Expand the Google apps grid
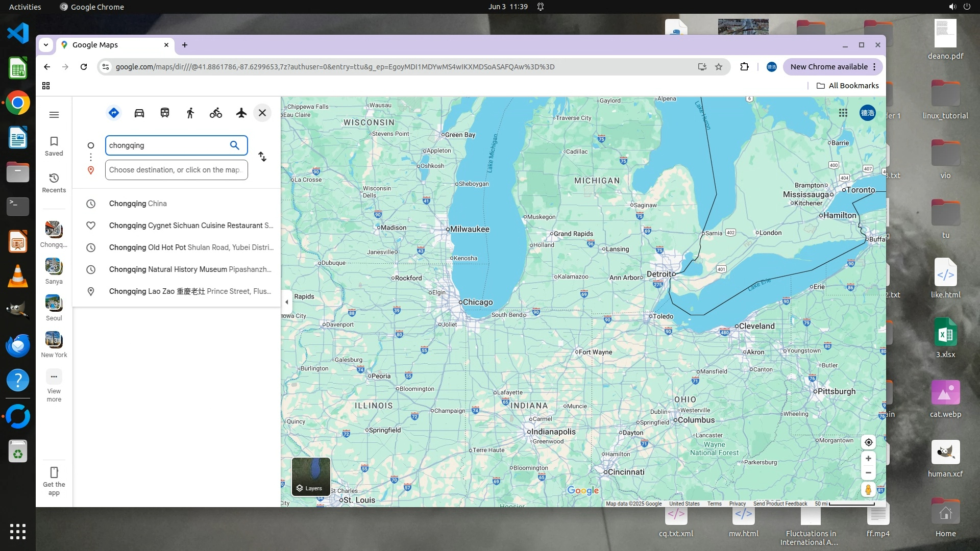Viewport: 980px width, 551px height. [843, 113]
